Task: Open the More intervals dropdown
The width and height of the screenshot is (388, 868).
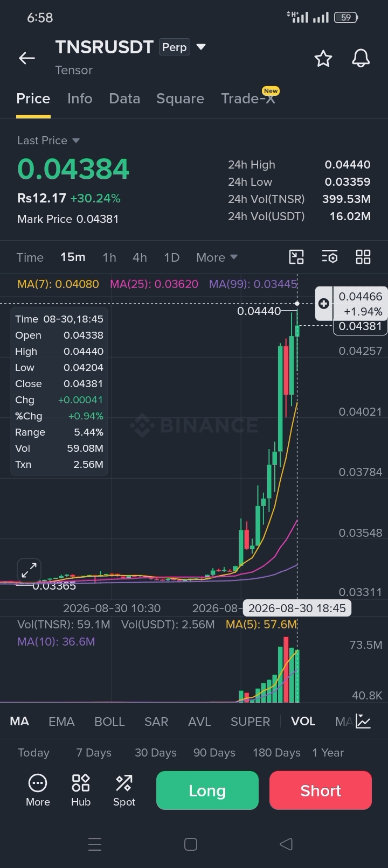Action: (217, 257)
